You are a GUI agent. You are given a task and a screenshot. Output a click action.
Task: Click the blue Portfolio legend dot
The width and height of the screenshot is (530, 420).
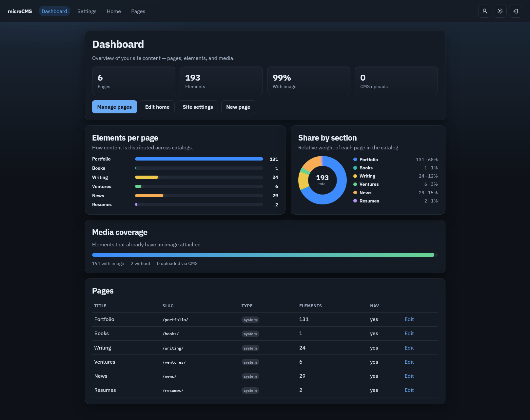[355, 160]
